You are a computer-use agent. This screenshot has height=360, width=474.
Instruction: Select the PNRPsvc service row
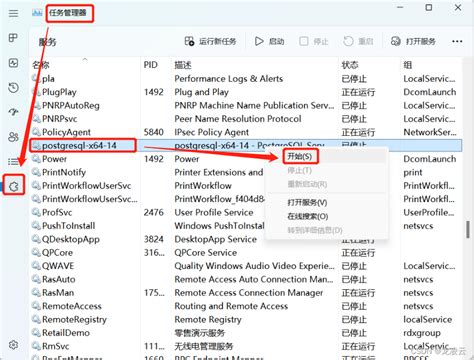point(246,119)
